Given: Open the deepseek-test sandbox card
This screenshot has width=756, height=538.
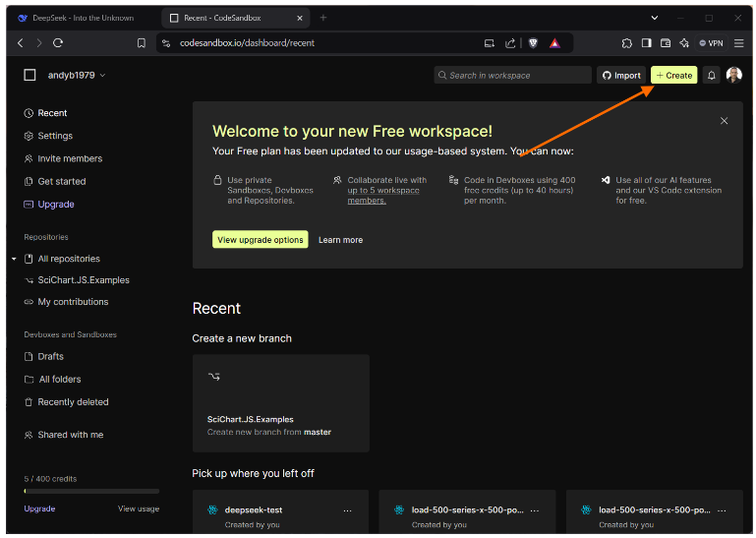Looking at the screenshot, I should 280,512.
